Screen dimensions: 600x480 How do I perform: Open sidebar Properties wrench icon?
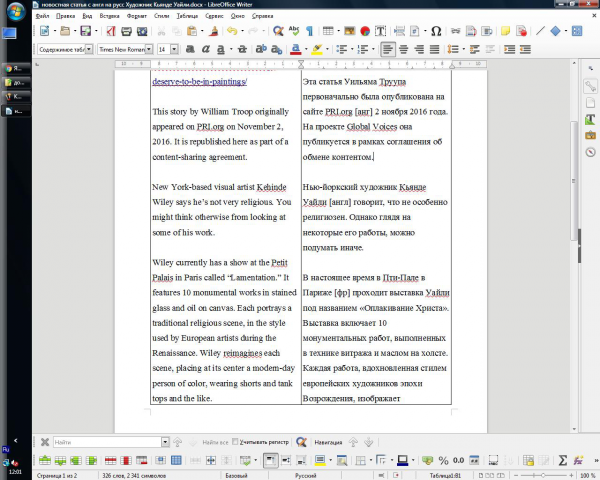590,87
